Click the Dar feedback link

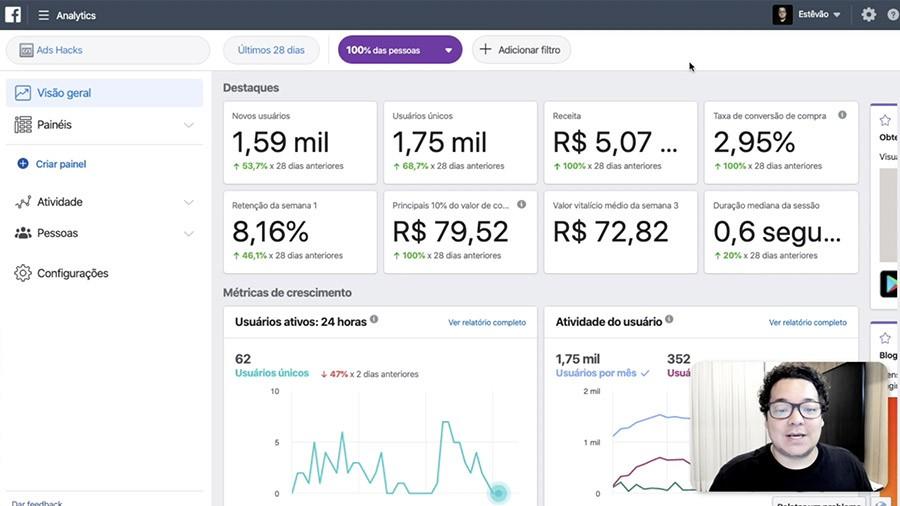(37, 503)
